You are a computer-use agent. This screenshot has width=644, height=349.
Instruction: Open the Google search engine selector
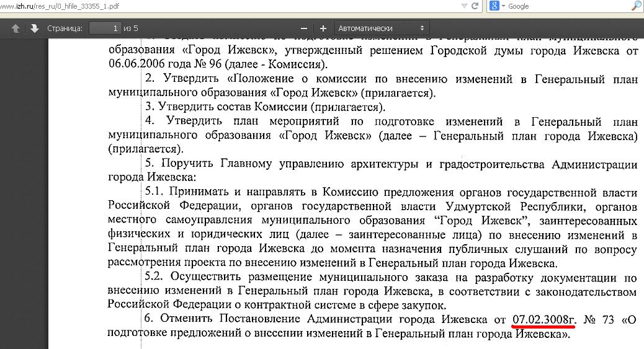point(497,6)
